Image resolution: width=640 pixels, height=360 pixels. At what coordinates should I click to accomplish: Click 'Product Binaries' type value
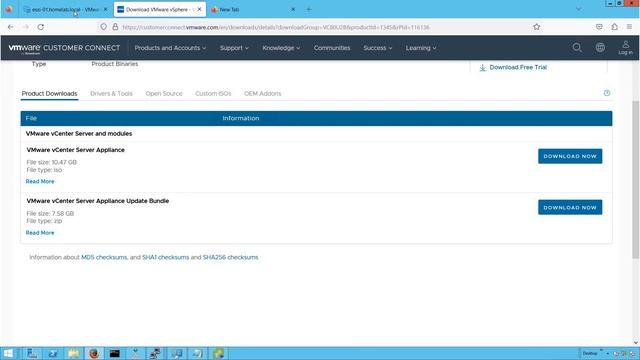[115, 64]
